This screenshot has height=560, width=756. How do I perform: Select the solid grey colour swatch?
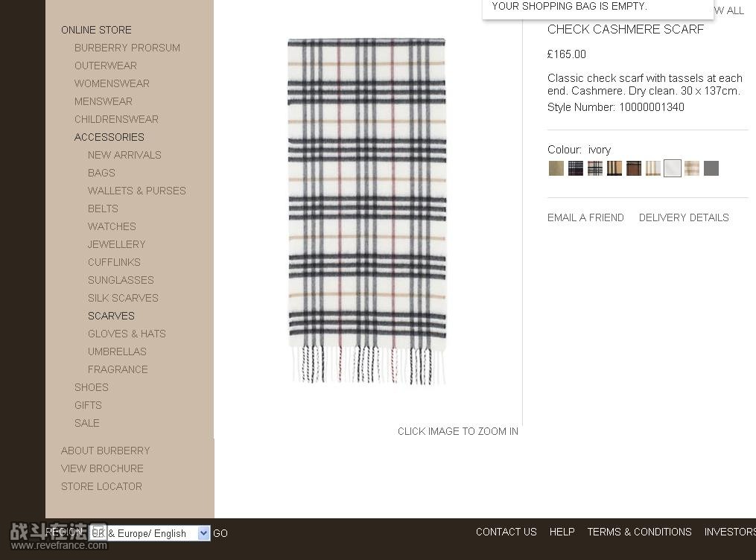pyautogui.click(x=711, y=168)
